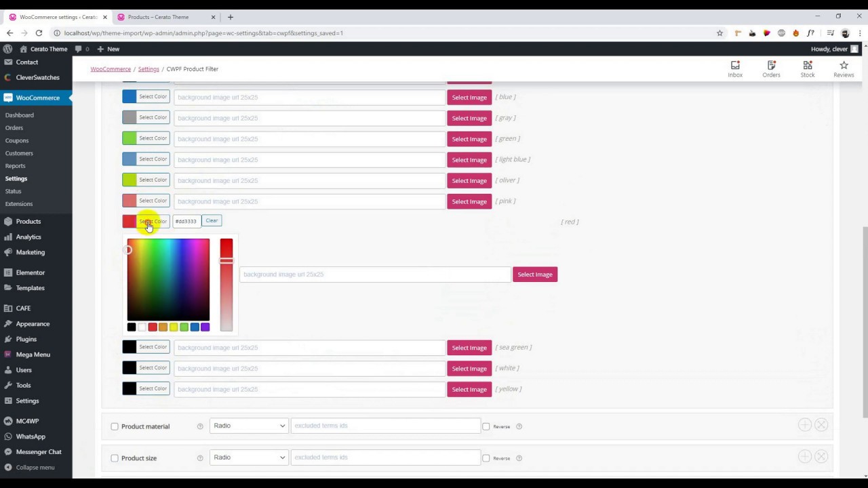Click help icon beside Product material
The width and height of the screenshot is (868, 488).
tap(200, 426)
